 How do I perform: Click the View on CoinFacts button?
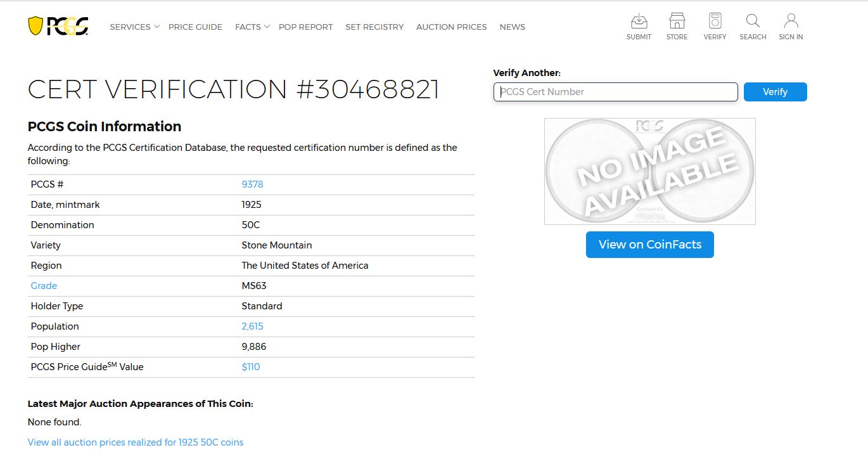pyautogui.click(x=650, y=245)
